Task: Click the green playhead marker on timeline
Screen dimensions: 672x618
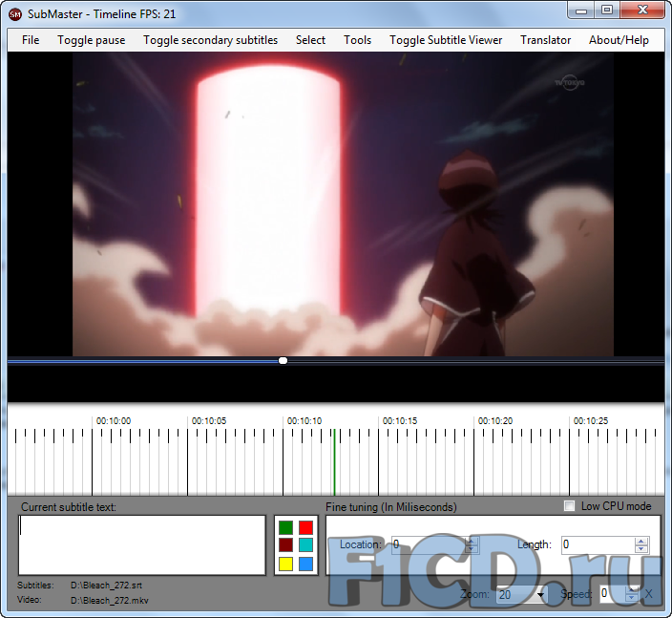Action: click(x=334, y=462)
